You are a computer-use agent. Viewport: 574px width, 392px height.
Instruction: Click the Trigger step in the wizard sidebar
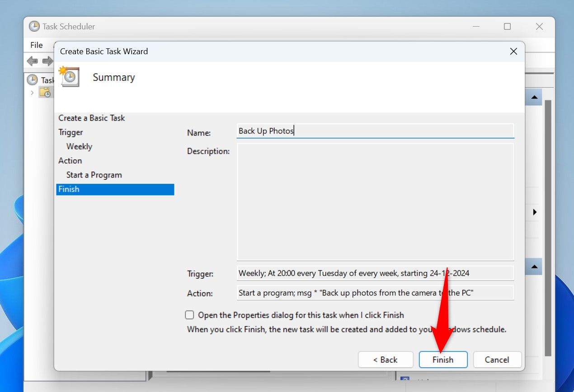tap(71, 132)
